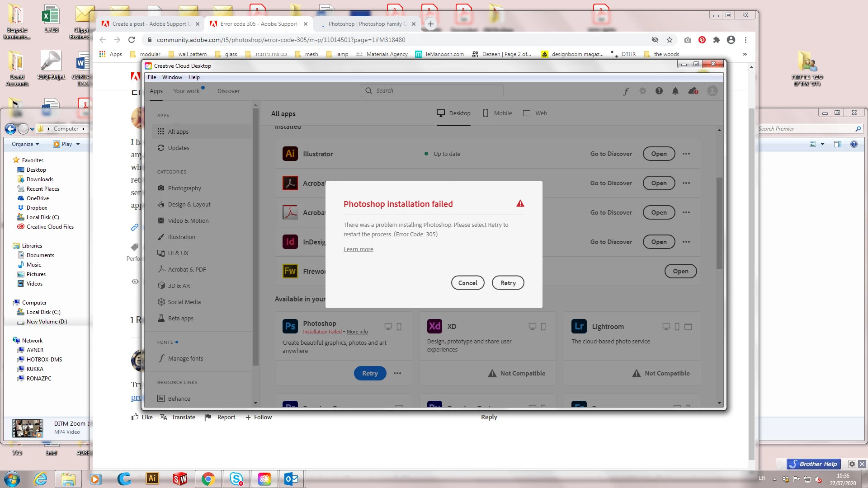Image resolution: width=868 pixels, height=488 pixels.
Task: Click the notifications bell icon
Action: tap(675, 91)
